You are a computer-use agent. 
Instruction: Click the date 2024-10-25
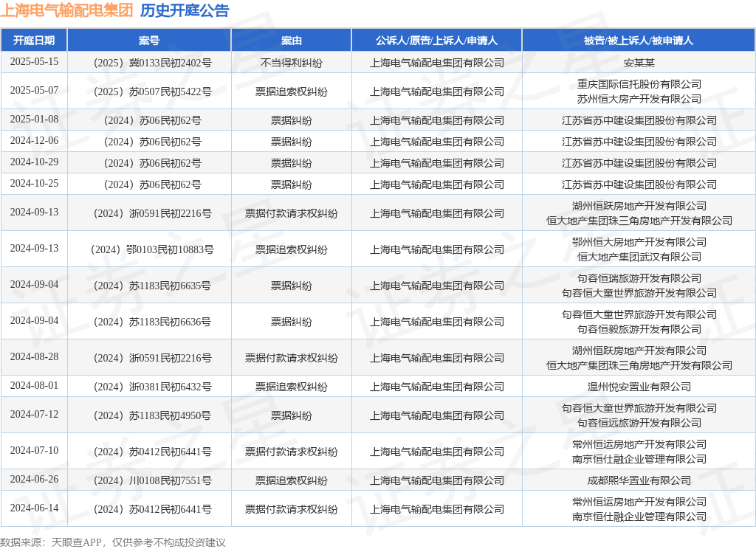coord(34,184)
